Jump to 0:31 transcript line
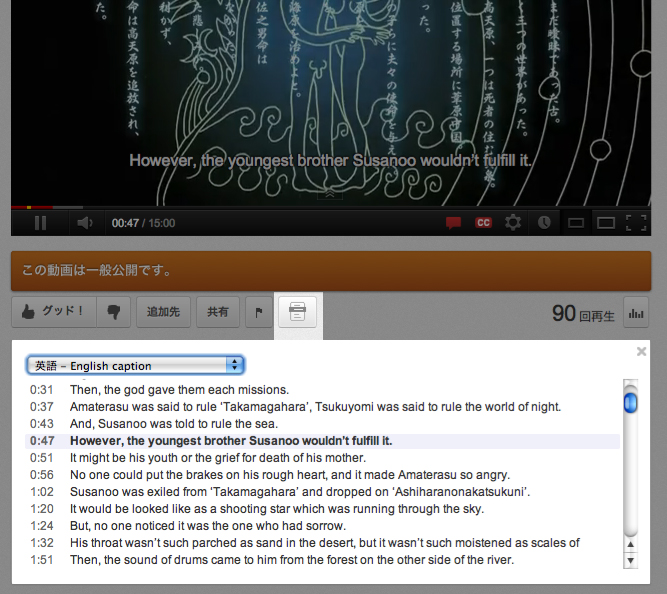Viewport: 667px width, 594px height. (x=322, y=390)
